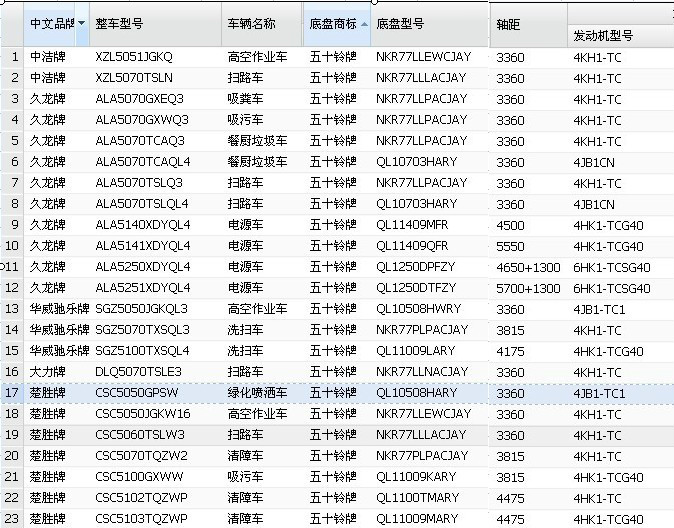
Task: Select the cell XZL5051JGKQ
Action: 134,57
